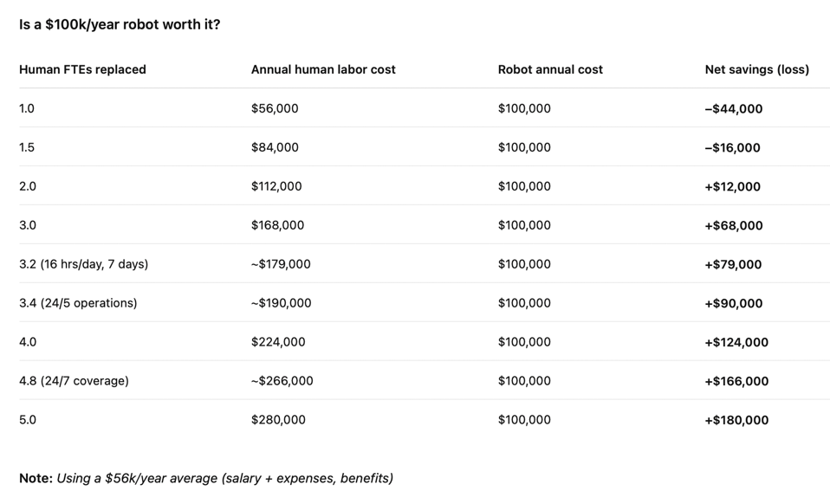Click the $56,000 labor cost cell

click(x=275, y=108)
